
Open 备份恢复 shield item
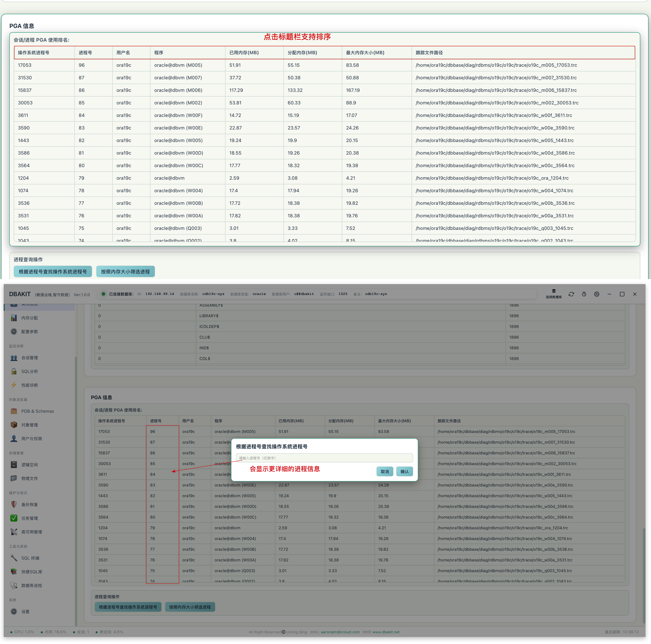[29, 504]
